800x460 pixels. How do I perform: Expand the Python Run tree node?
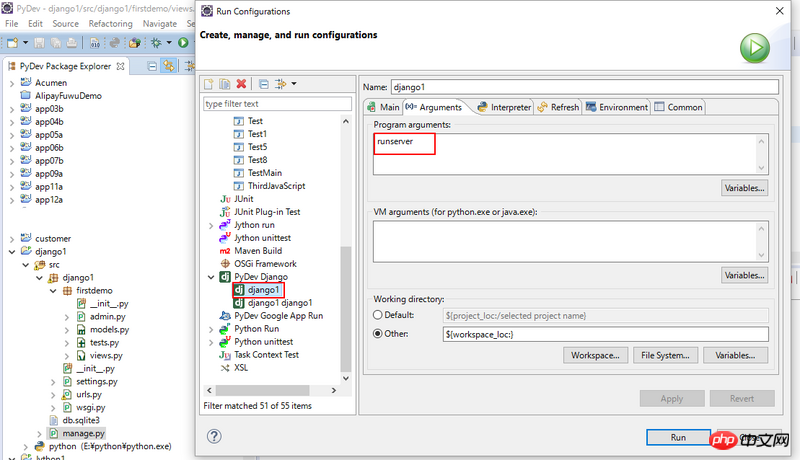[211, 328]
